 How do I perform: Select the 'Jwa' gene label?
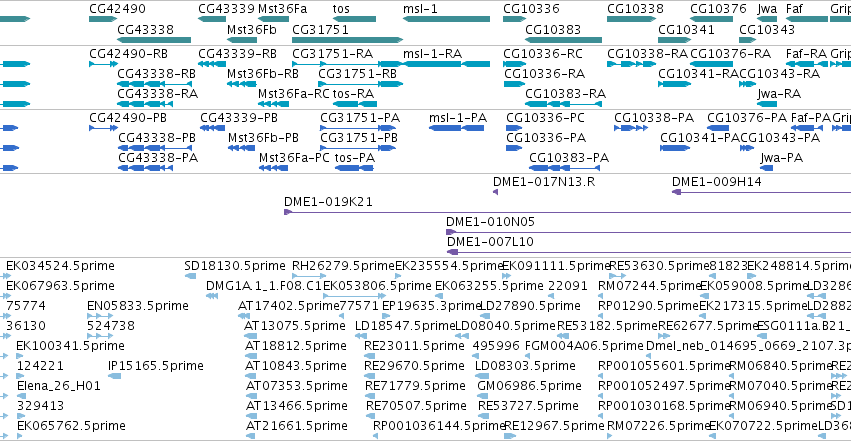[x=767, y=9]
